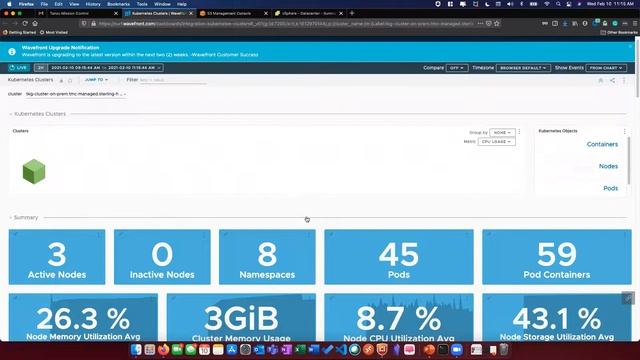Open the time range picker dropdown
Image resolution: width=640 pixels, height=360 pixels.
105,68
